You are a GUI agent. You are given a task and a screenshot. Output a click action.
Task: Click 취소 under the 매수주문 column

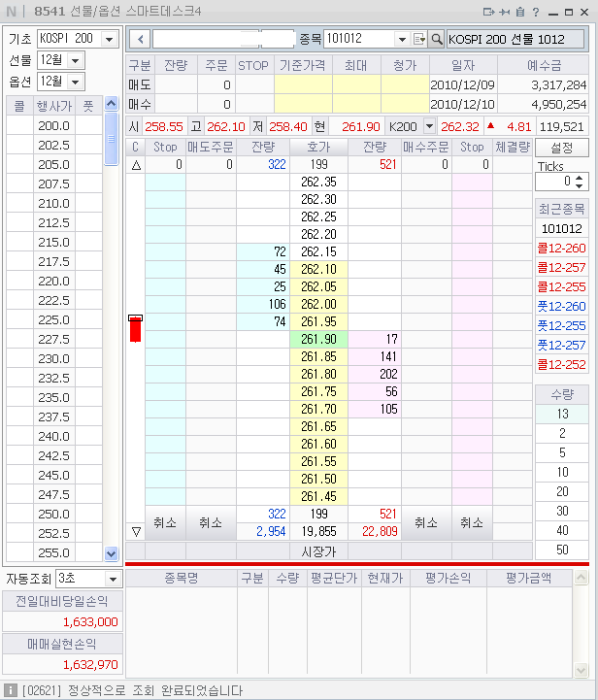coord(426,522)
